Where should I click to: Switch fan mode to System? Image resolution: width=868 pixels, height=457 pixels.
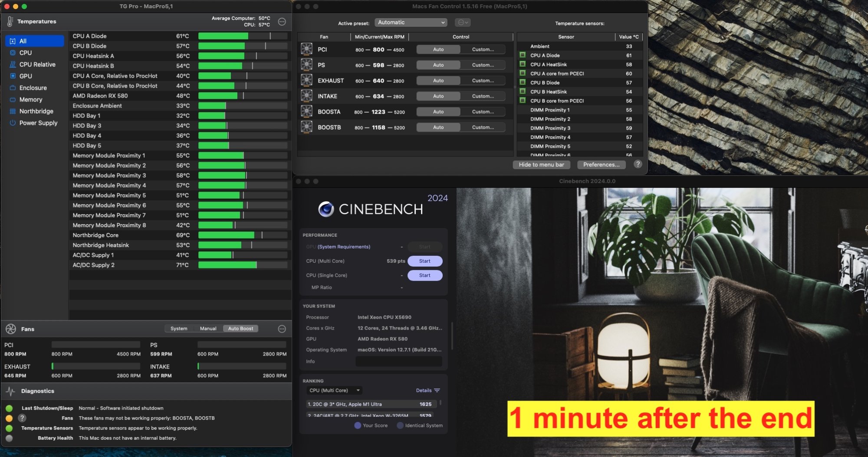(x=179, y=329)
